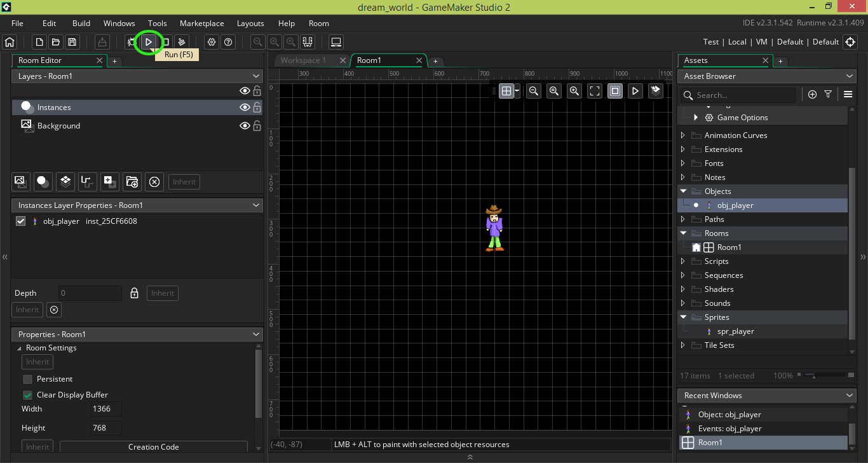This screenshot has width=868, height=463.
Task: Click the Debug bug icon in toolbar
Action: click(132, 42)
